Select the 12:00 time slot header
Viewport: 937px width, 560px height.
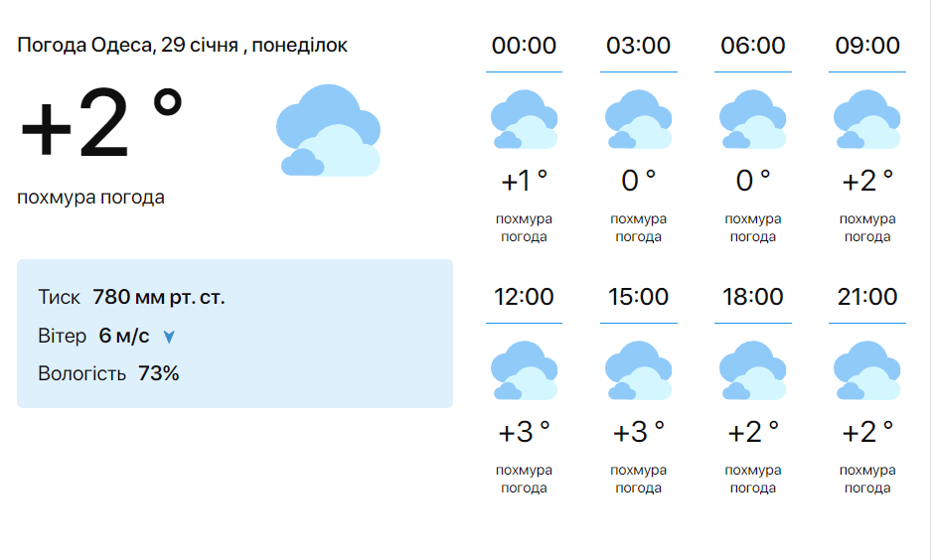[x=524, y=297]
